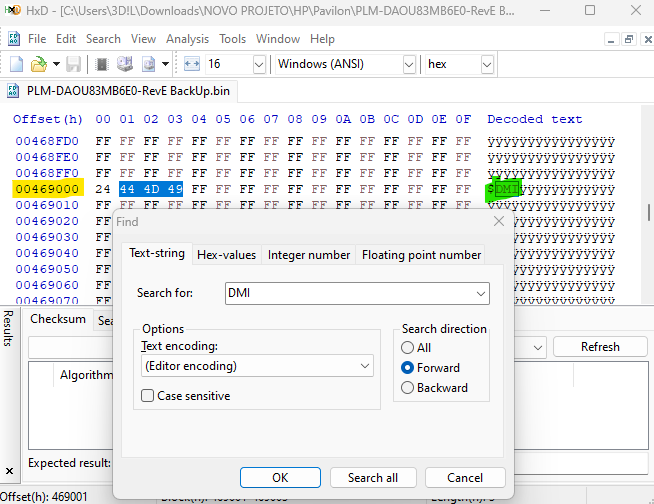Click the Search all button
The image size is (654, 504).
point(373,478)
